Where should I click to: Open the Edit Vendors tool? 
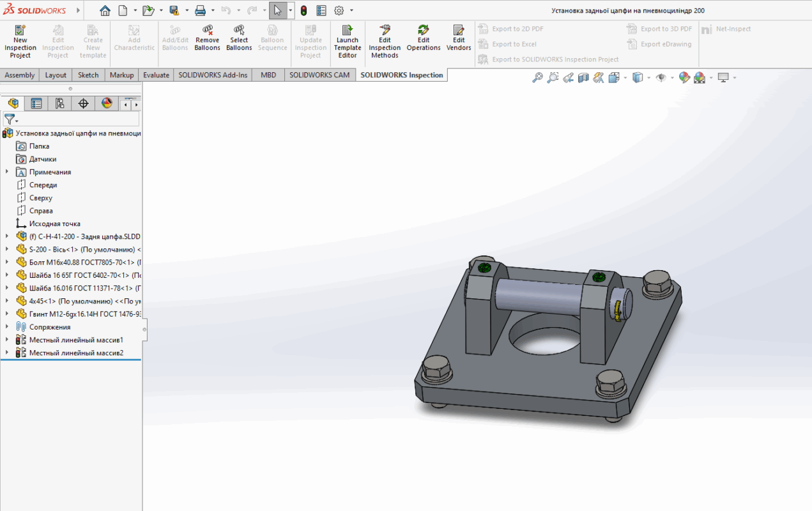click(459, 40)
